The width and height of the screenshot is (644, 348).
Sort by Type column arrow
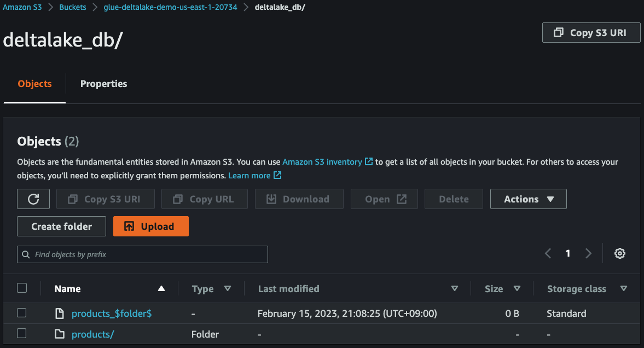click(x=228, y=288)
